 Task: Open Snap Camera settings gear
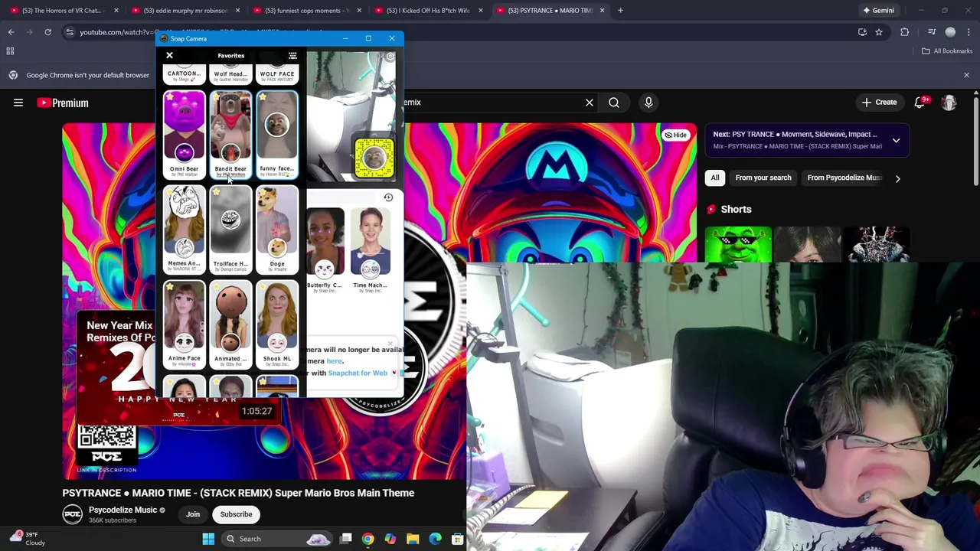tap(390, 57)
